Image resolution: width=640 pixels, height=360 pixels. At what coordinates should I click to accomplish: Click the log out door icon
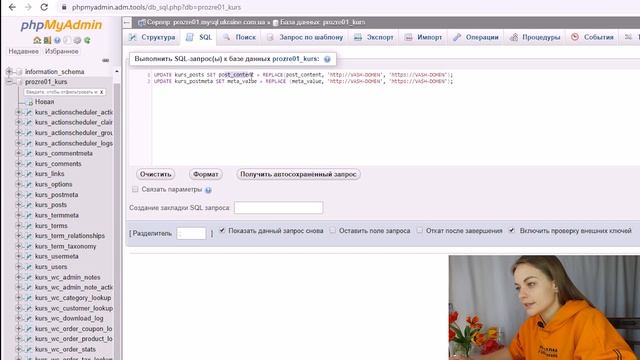coord(47,40)
